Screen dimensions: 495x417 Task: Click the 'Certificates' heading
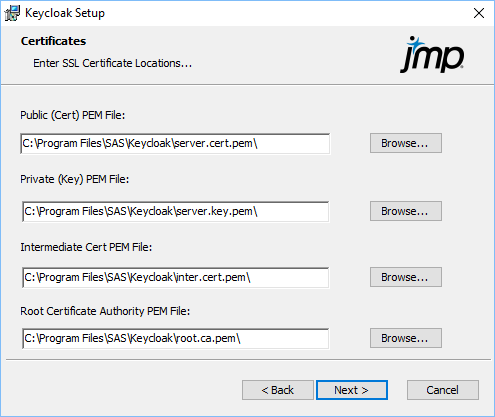point(53,41)
